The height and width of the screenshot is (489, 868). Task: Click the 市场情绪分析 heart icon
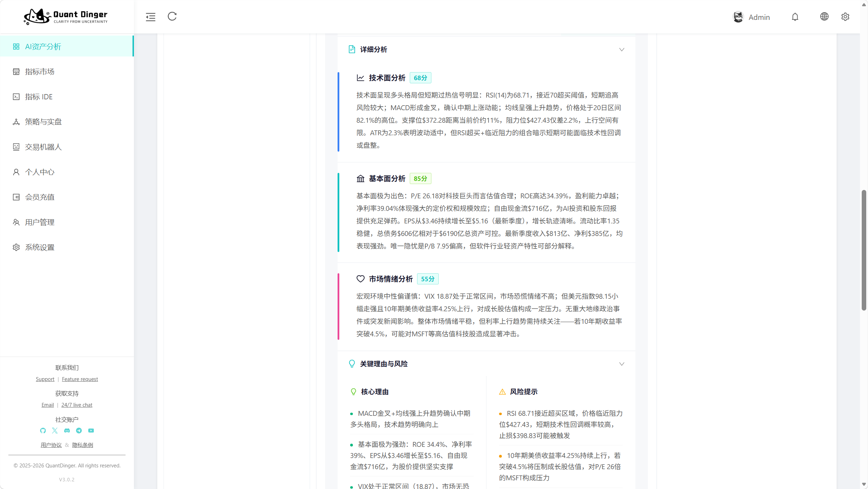(361, 279)
